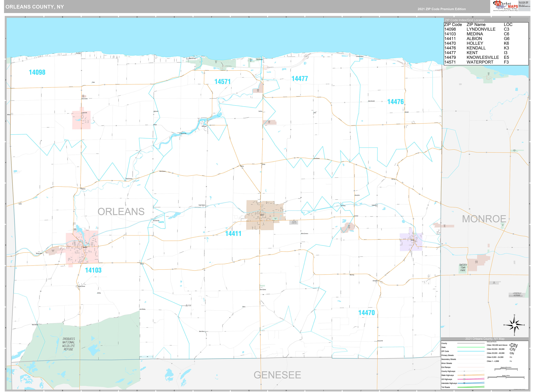Click the 'Primary Streets' legend label

click(x=447, y=355)
